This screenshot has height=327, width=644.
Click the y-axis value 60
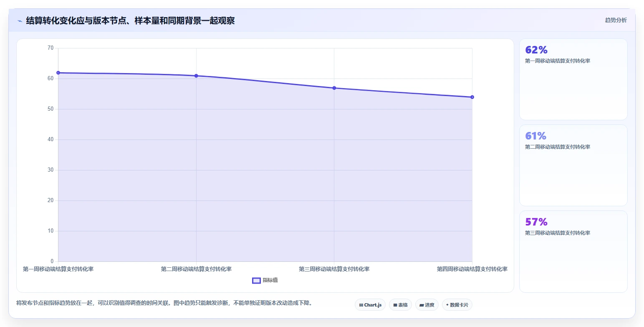(x=51, y=79)
